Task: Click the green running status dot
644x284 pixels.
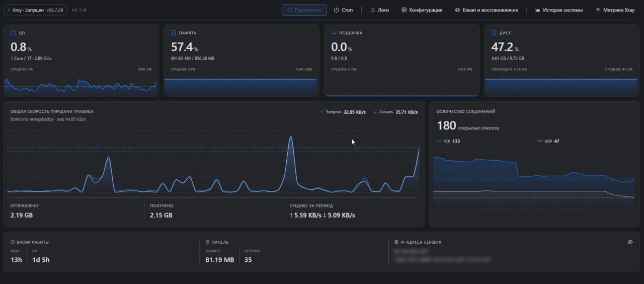Action: [x=9, y=10]
